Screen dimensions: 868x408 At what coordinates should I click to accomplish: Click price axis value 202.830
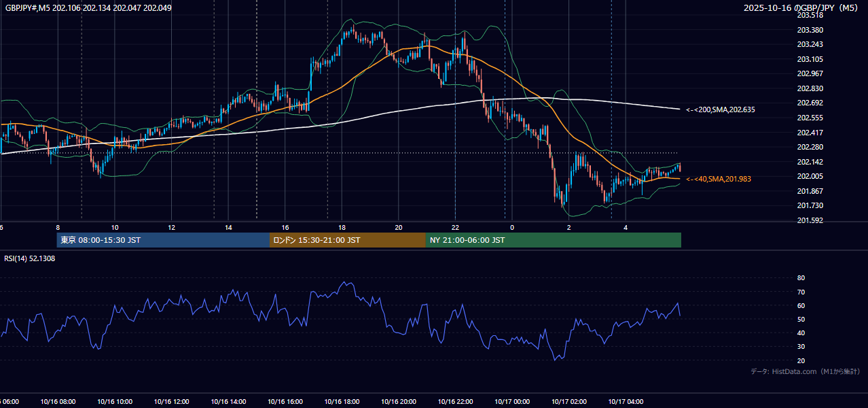[x=810, y=88]
